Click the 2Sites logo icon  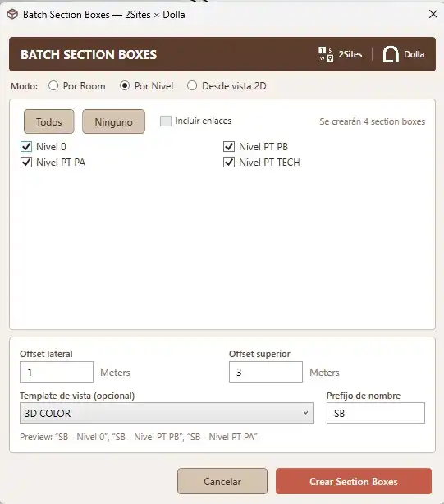click(326, 54)
